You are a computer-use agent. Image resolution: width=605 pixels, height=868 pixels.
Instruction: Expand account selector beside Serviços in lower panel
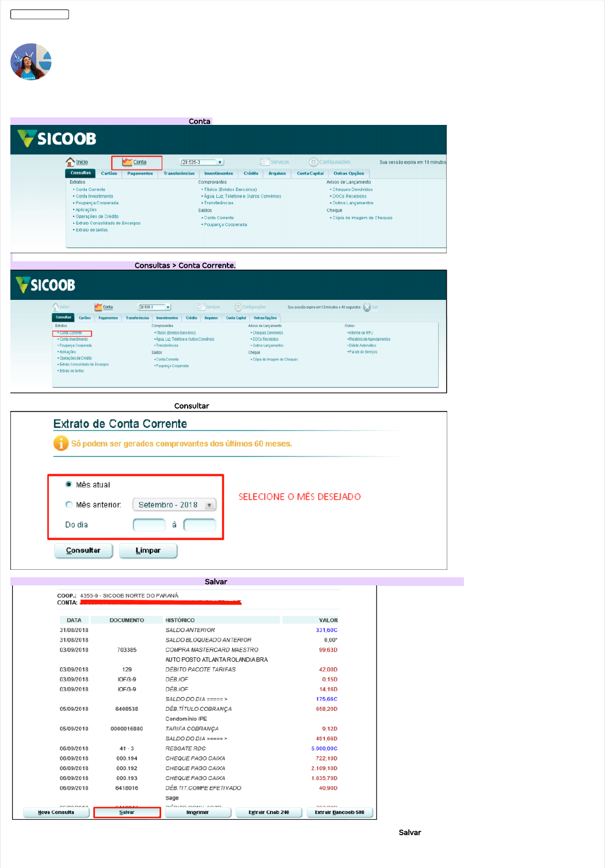pyautogui.click(x=168, y=307)
